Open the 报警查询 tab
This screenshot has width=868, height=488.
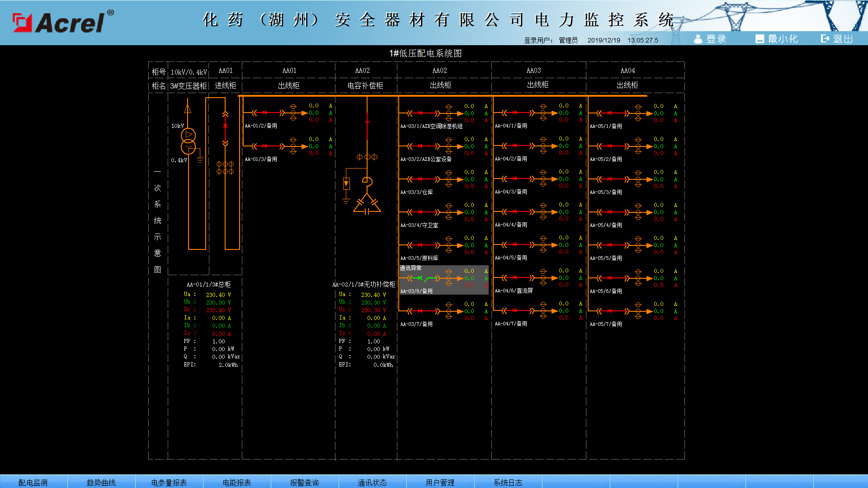304,482
